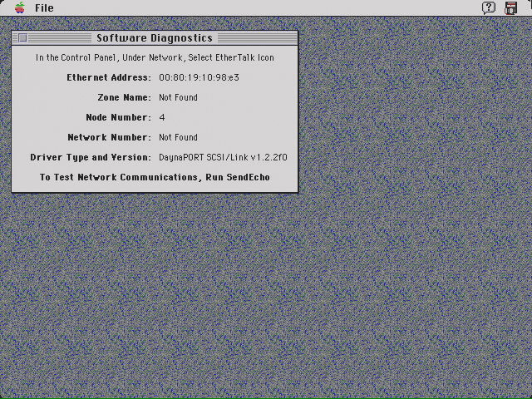Click the Zone Name Not Found value
532x399 pixels.
point(178,98)
